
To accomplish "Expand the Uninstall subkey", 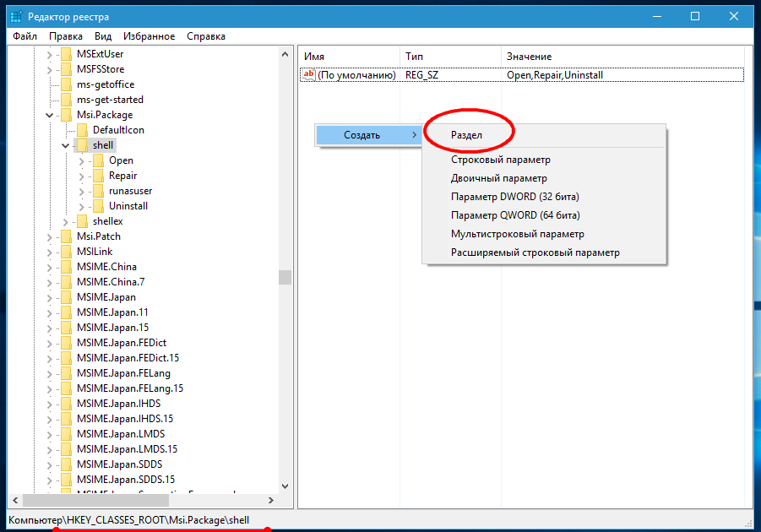I will (82, 207).
